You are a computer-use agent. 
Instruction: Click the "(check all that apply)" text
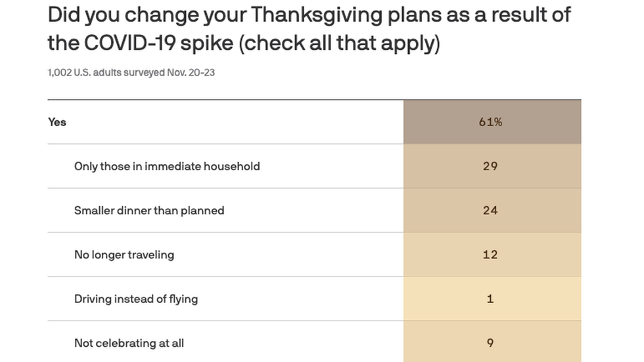(339, 43)
